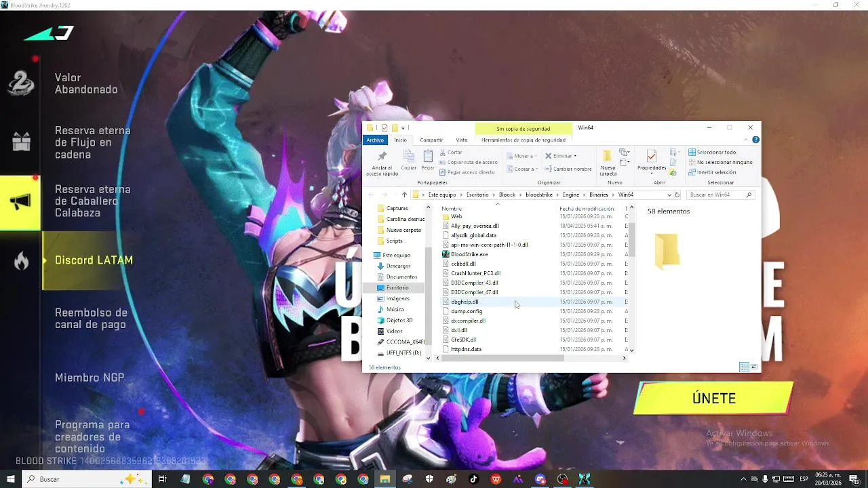This screenshot has width=868, height=488.
Task: Click Anclar al acceso rápido pin icon
Action: pyautogui.click(x=382, y=157)
